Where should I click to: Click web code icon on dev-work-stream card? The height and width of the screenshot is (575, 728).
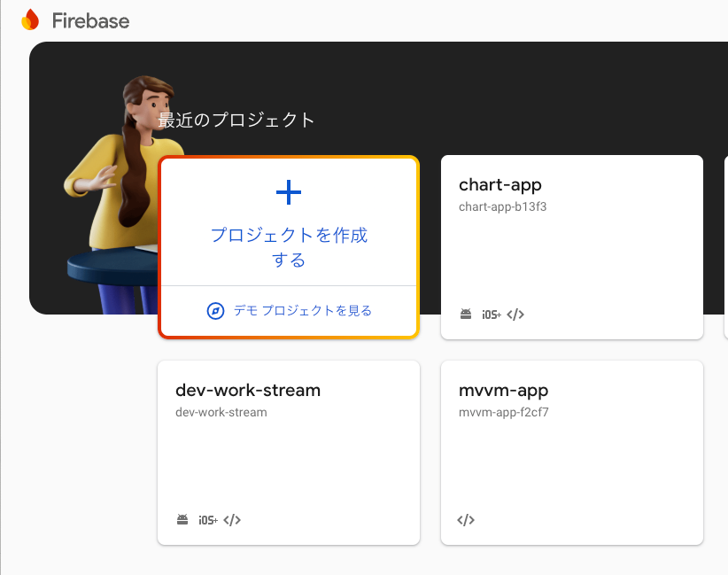tap(232, 520)
